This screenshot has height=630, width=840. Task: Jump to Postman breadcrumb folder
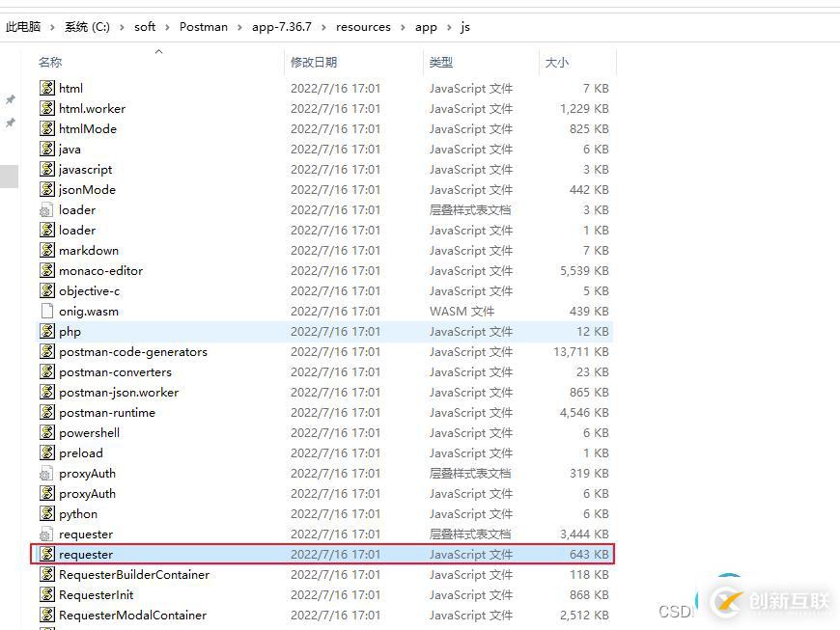pyautogui.click(x=204, y=27)
